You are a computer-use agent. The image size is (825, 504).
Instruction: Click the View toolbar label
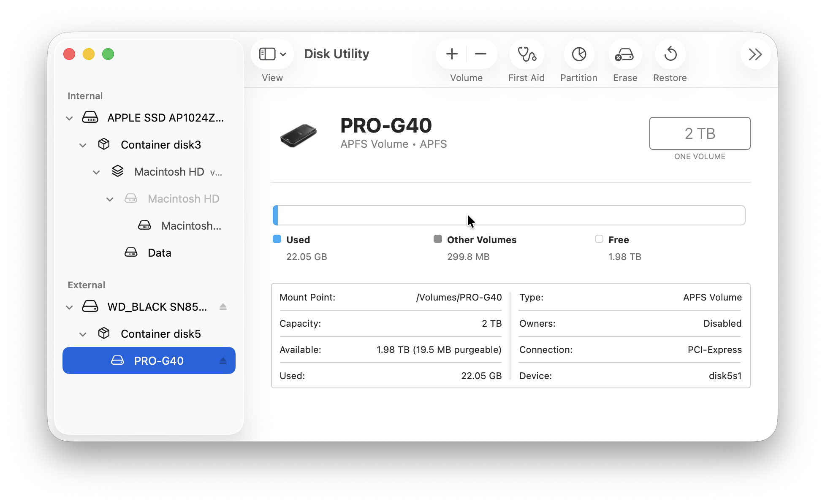coord(272,78)
